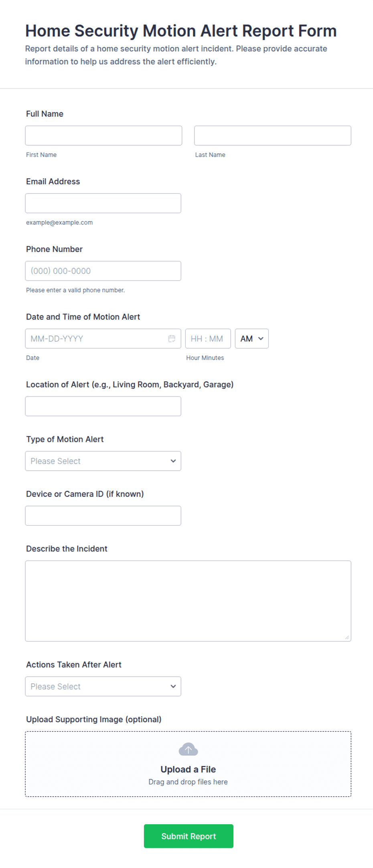This screenshot has width=373, height=868.
Task: Focus the First Name input field
Action: [x=103, y=136]
